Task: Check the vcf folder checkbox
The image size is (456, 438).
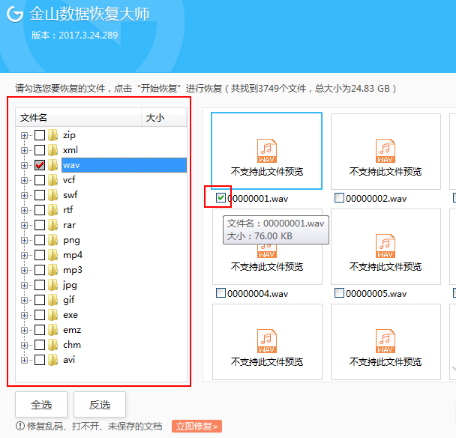Action: click(x=39, y=180)
